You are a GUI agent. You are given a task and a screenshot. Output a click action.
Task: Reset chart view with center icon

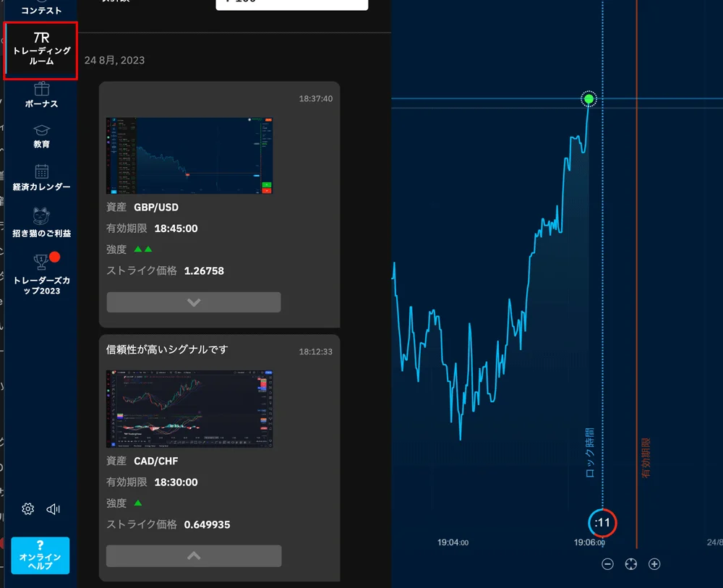tap(630, 564)
